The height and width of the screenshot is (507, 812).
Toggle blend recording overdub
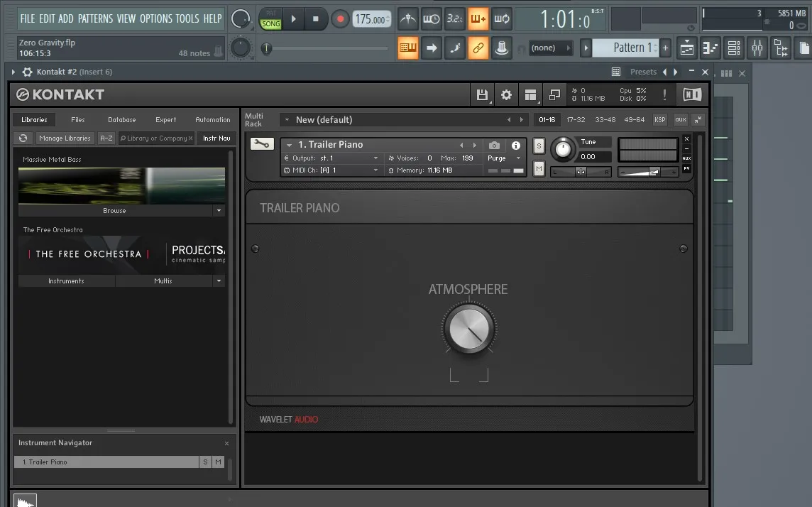click(x=478, y=19)
